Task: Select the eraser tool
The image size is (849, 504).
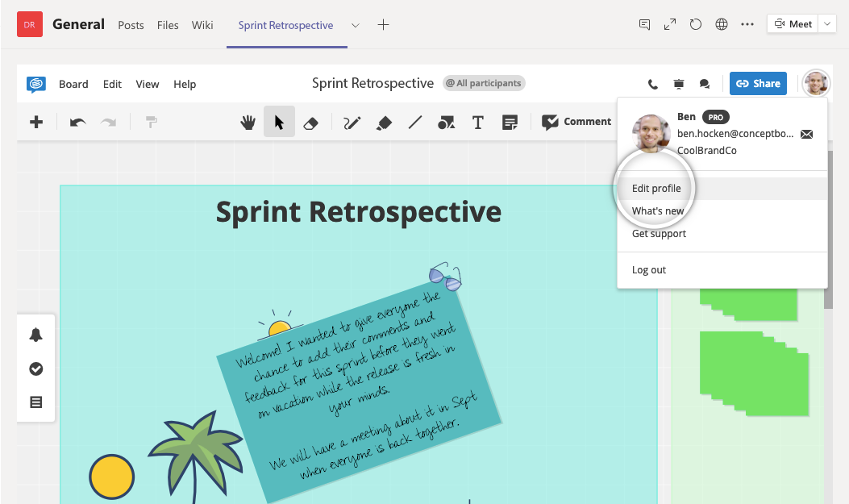Action: (x=310, y=123)
